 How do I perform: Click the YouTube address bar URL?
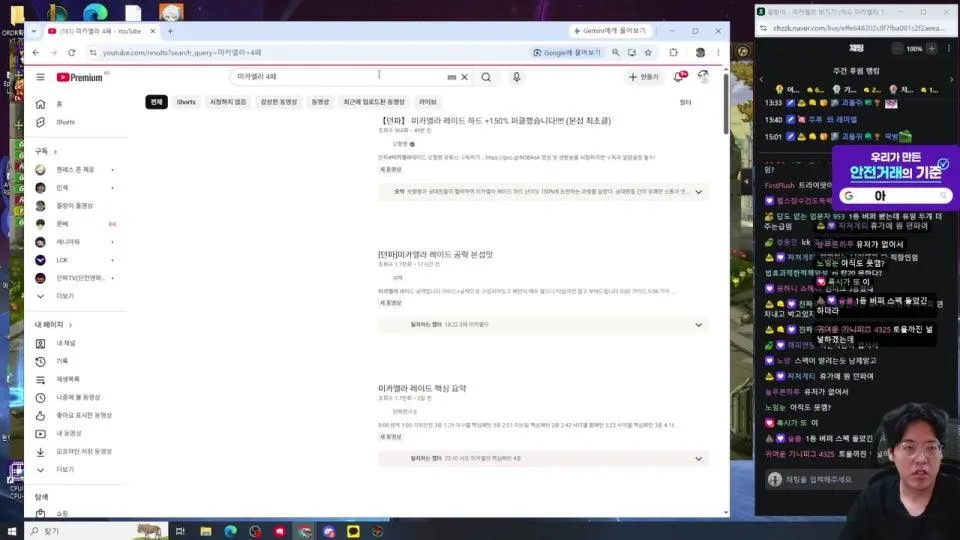click(182, 53)
